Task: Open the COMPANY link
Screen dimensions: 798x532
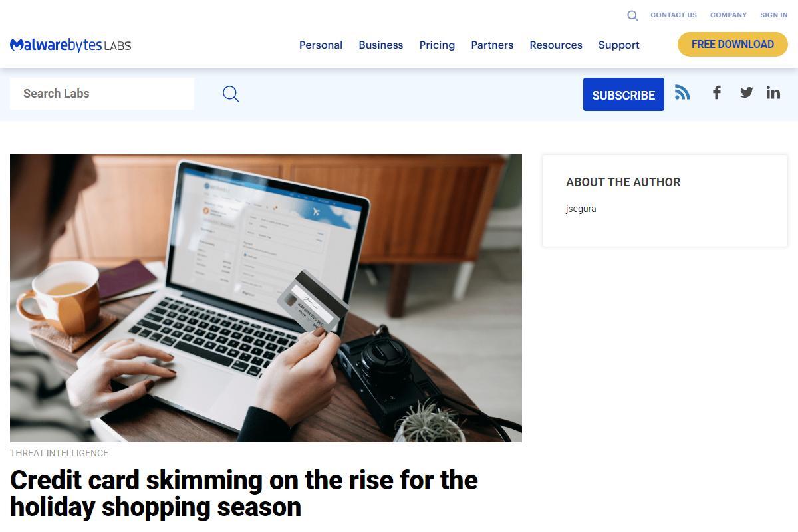Action: tap(728, 15)
